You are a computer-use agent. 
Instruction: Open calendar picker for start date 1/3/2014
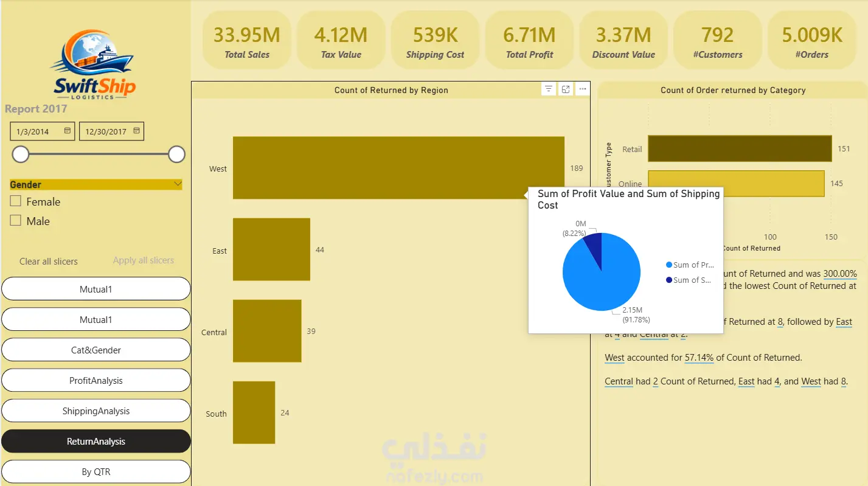68,131
